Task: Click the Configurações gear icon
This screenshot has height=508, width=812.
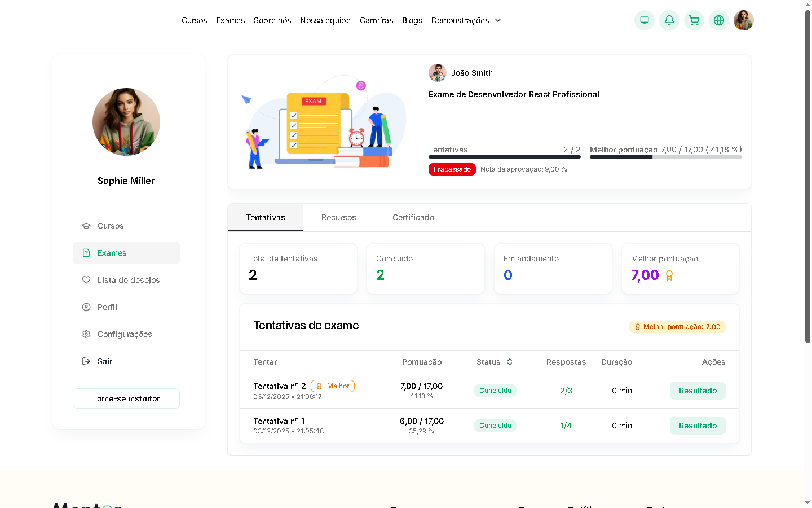Action: click(x=86, y=334)
